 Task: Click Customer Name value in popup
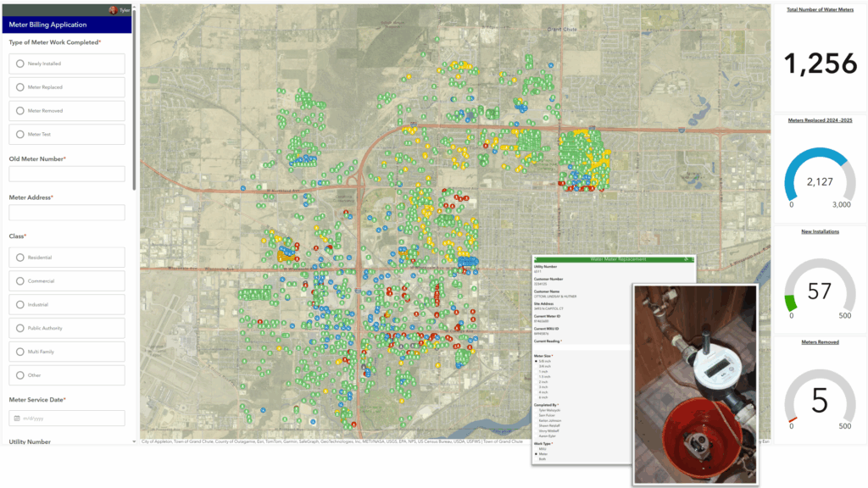pos(555,297)
